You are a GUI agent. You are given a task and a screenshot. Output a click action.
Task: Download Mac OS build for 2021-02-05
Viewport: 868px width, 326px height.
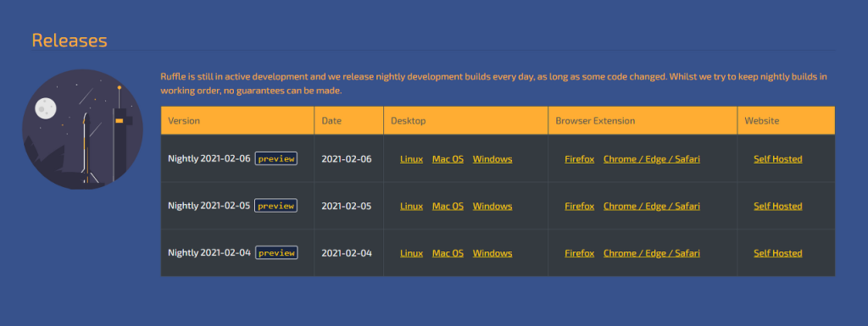448,206
